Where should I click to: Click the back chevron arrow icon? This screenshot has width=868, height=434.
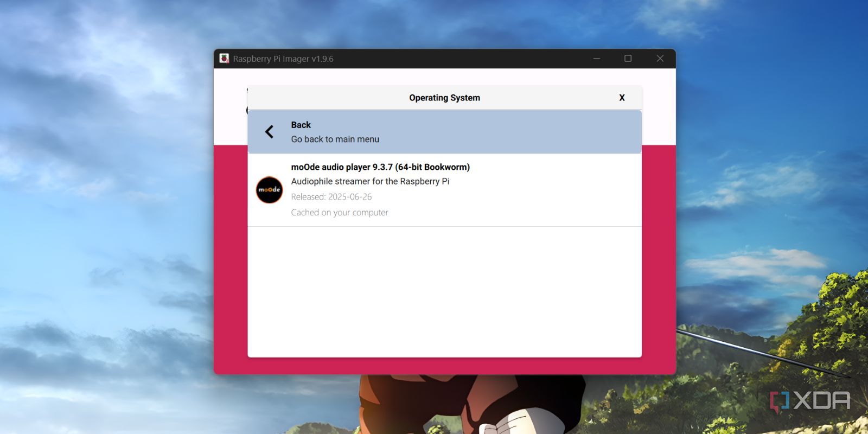[x=269, y=132]
